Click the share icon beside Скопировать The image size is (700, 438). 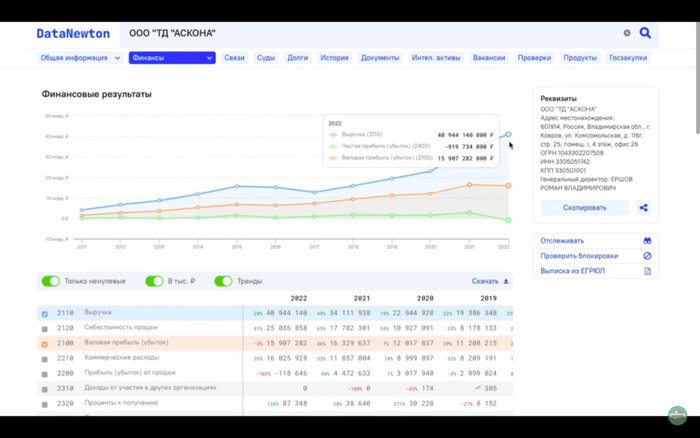644,208
